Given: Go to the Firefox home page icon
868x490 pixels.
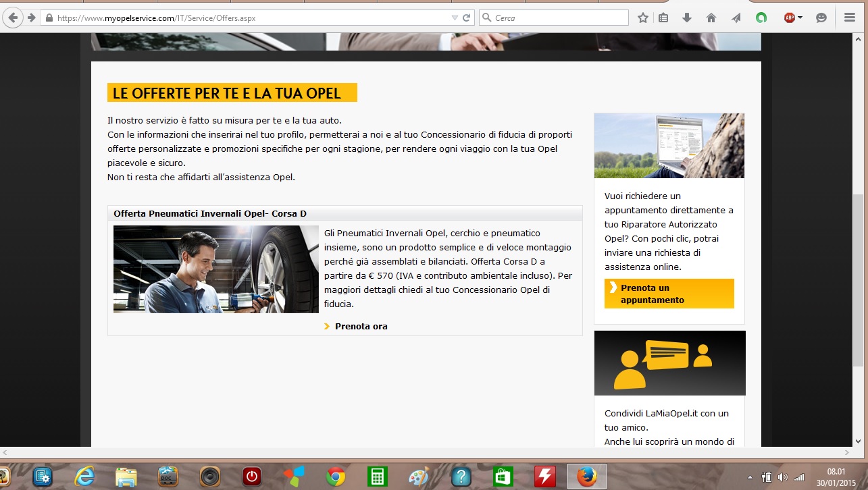Looking at the screenshot, I should 711,18.
